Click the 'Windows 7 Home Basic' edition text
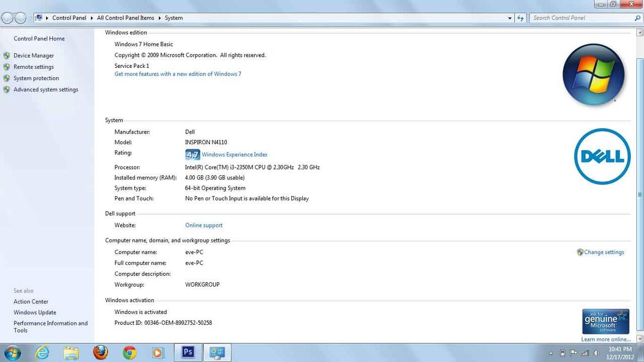Screen dimensions: 644x362 pyautogui.click(x=143, y=44)
